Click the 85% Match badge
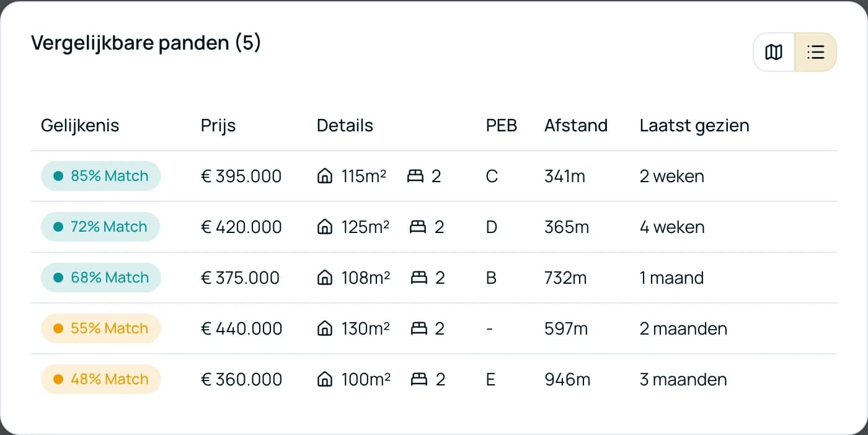 (101, 176)
